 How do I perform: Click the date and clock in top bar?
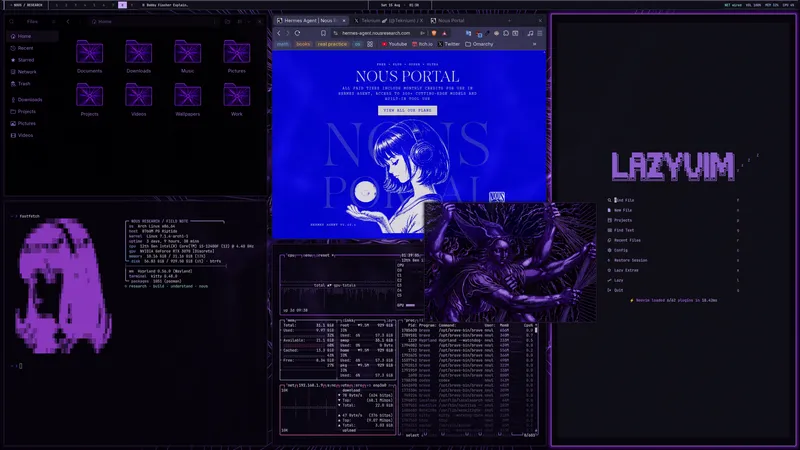(400, 5)
